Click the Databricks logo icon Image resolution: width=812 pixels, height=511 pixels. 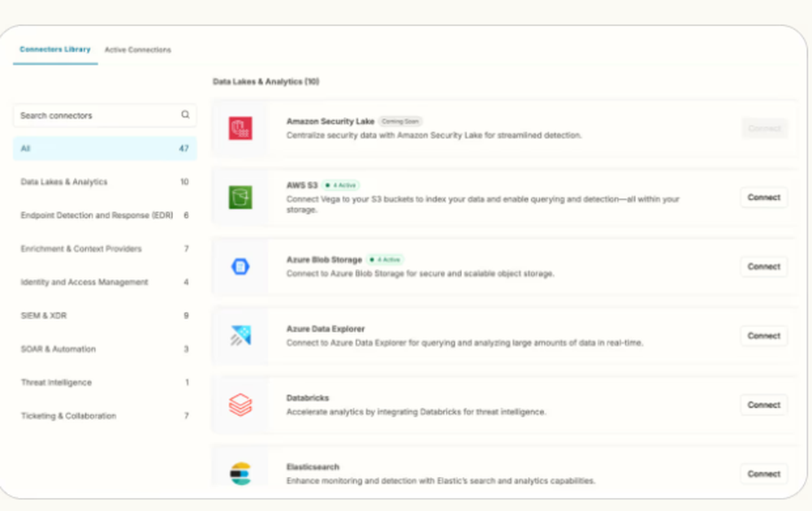point(240,405)
